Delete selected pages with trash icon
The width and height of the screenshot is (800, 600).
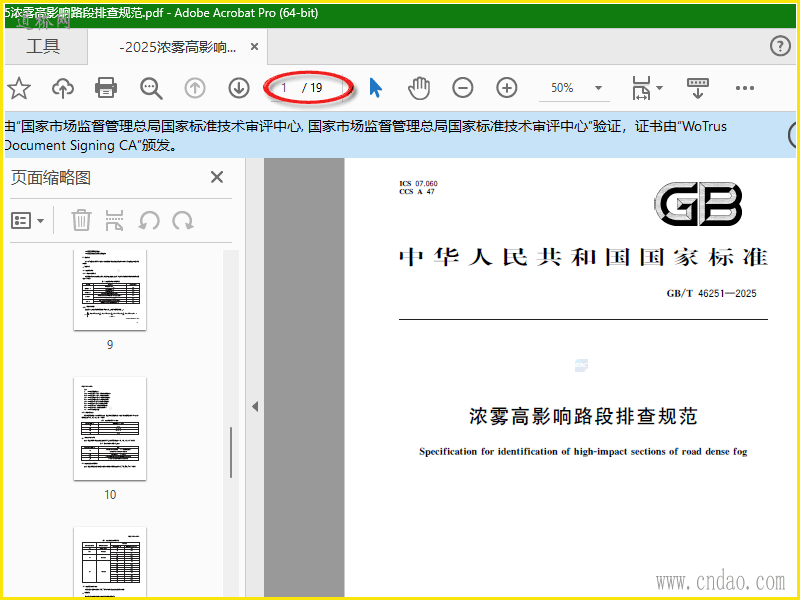pos(81,220)
